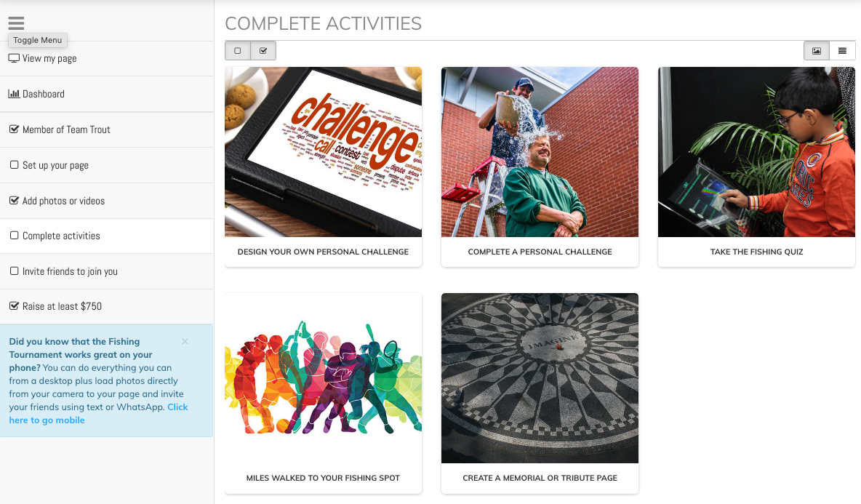The image size is (861, 504).
Task: Click the hamburger Toggle Menu icon
Action: tap(16, 23)
